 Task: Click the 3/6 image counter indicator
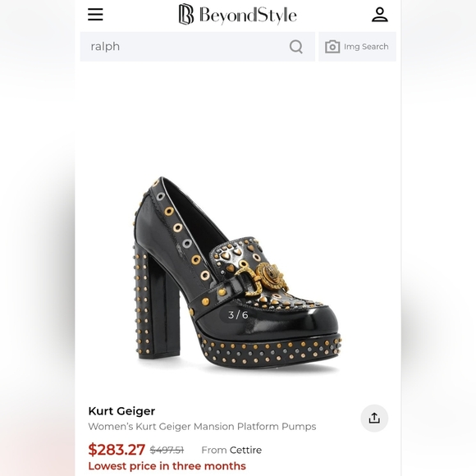pos(238,315)
